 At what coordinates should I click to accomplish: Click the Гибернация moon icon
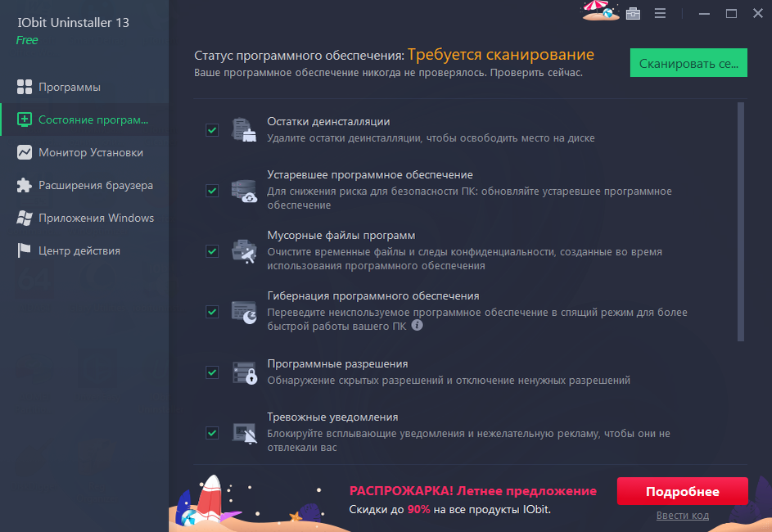(244, 312)
